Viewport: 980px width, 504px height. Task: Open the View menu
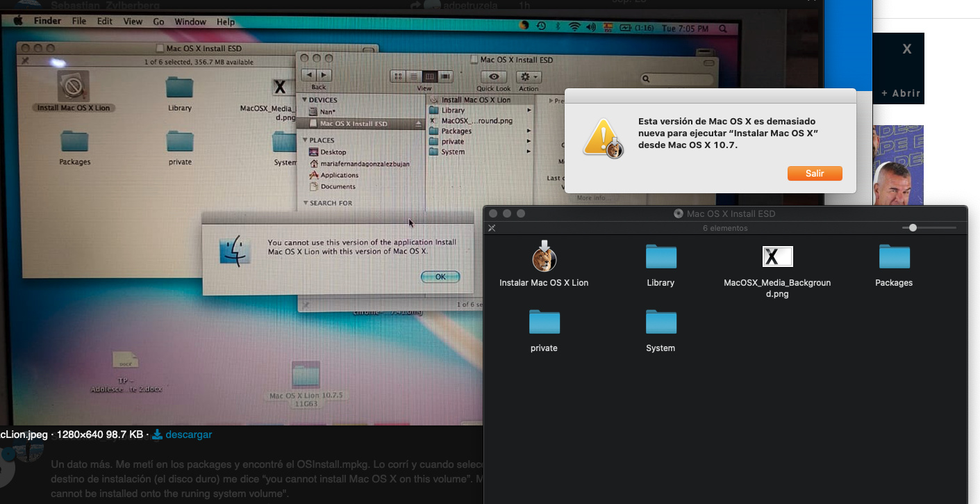point(133,22)
